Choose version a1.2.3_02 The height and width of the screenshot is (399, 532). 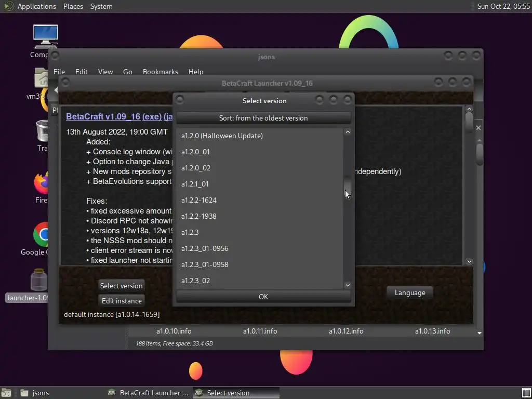tap(260, 281)
